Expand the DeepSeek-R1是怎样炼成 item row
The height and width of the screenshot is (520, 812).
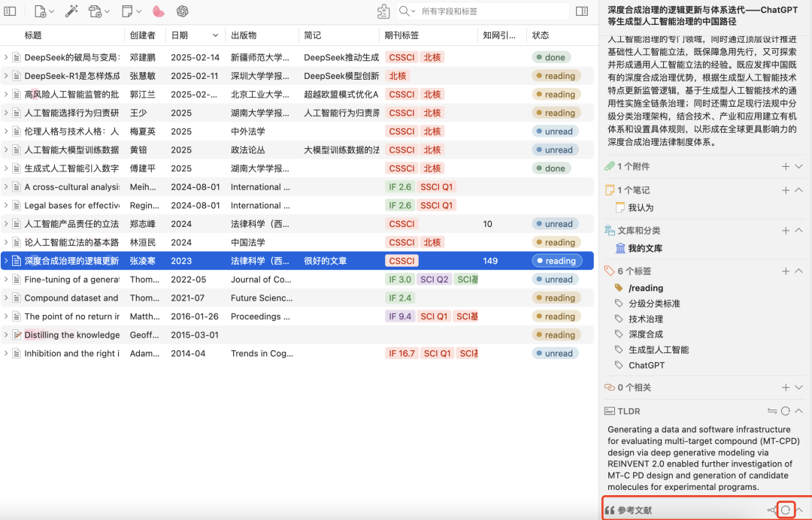(6, 76)
